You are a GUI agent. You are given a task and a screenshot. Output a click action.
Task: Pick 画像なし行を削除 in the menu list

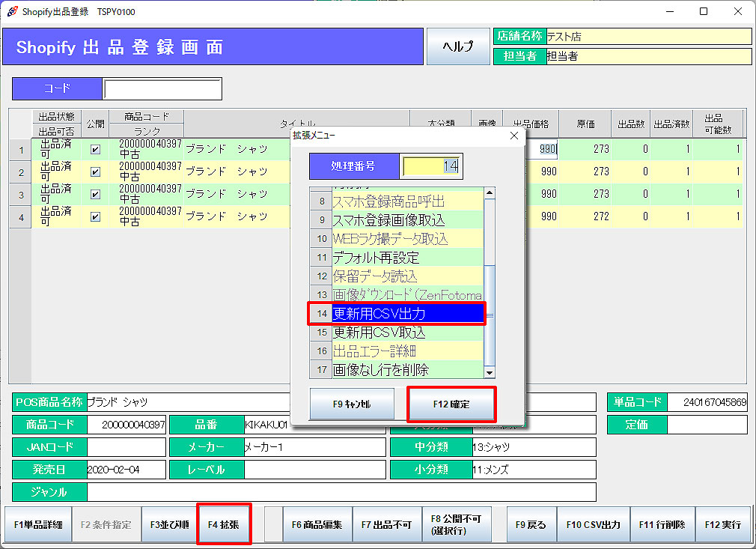point(407,370)
